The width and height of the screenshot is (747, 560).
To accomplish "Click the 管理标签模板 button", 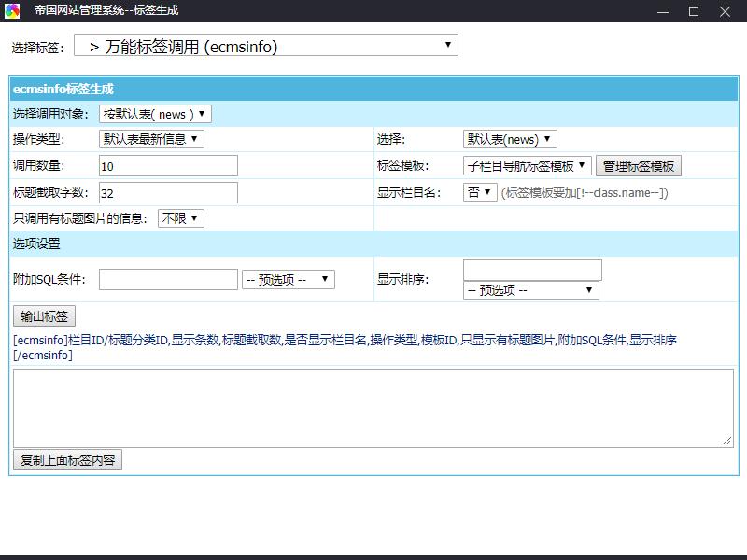I will coord(639,166).
